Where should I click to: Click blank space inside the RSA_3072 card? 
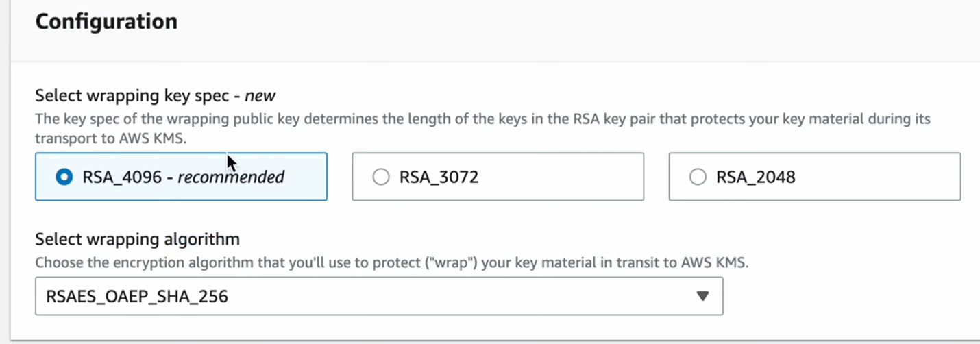click(x=562, y=177)
